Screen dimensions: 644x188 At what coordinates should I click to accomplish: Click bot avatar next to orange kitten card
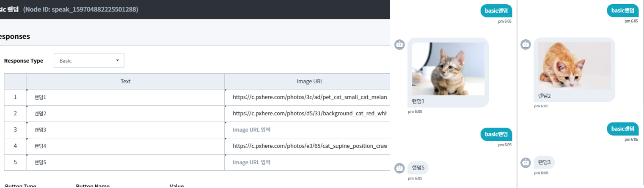(x=526, y=44)
